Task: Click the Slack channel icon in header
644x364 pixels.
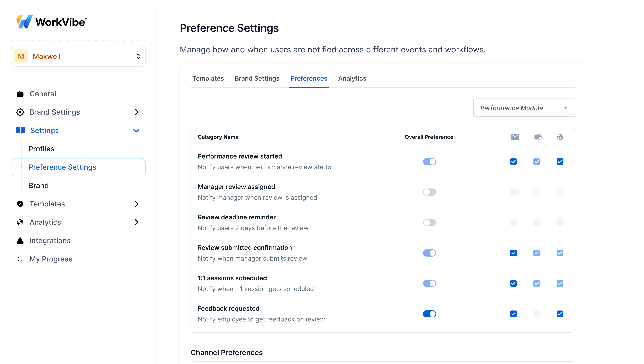Action: pos(560,137)
